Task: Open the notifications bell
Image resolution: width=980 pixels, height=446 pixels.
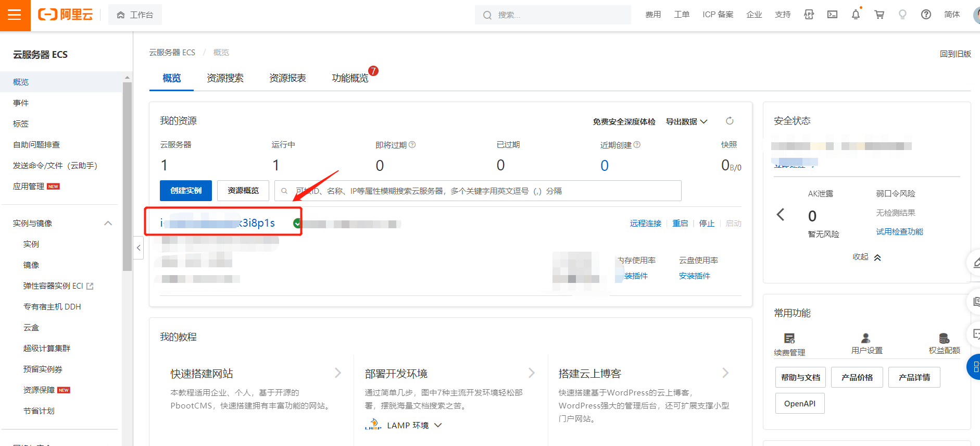Action: tap(856, 15)
